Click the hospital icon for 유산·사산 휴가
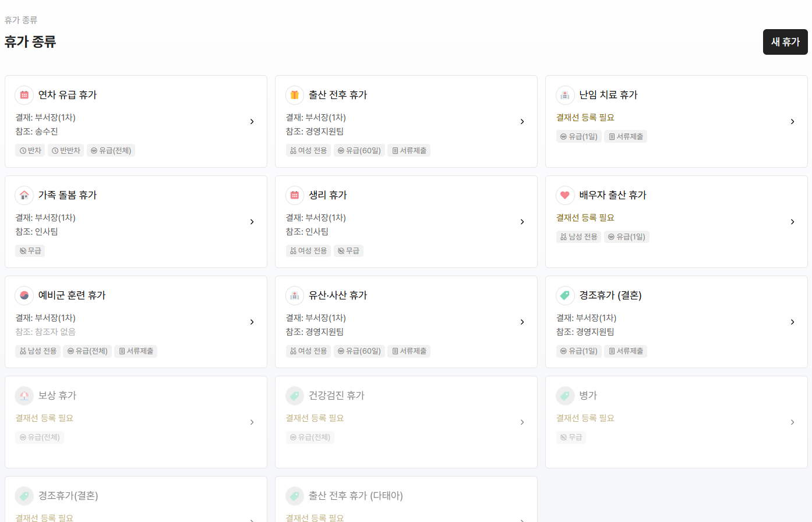 (295, 295)
